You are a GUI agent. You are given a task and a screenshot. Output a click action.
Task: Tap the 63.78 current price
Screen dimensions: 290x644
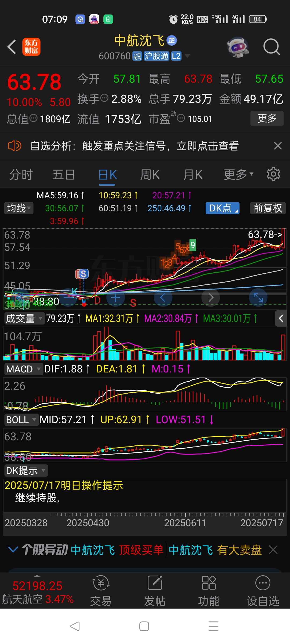(x=34, y=82)
